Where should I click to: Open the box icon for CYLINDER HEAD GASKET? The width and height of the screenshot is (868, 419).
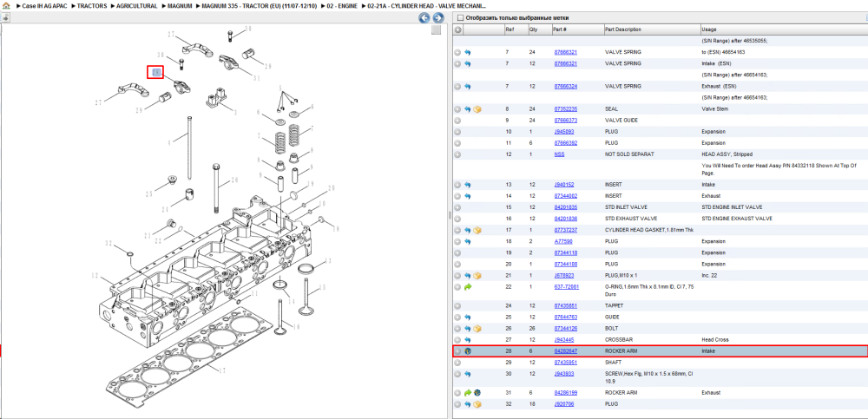(477, 230)
